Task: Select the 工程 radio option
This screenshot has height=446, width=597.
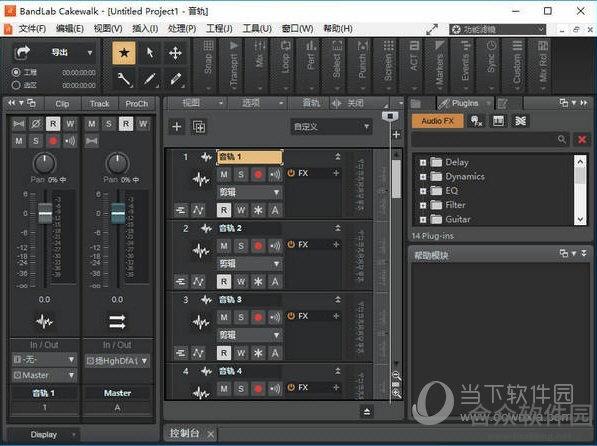Action: click(x=16, y=72)
